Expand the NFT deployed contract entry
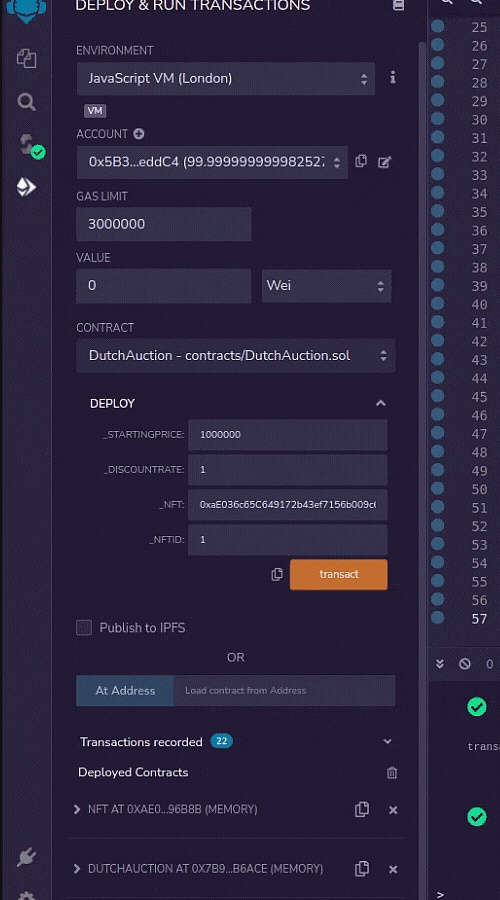This screenshot has height=900, width=500. click(77, 809)
